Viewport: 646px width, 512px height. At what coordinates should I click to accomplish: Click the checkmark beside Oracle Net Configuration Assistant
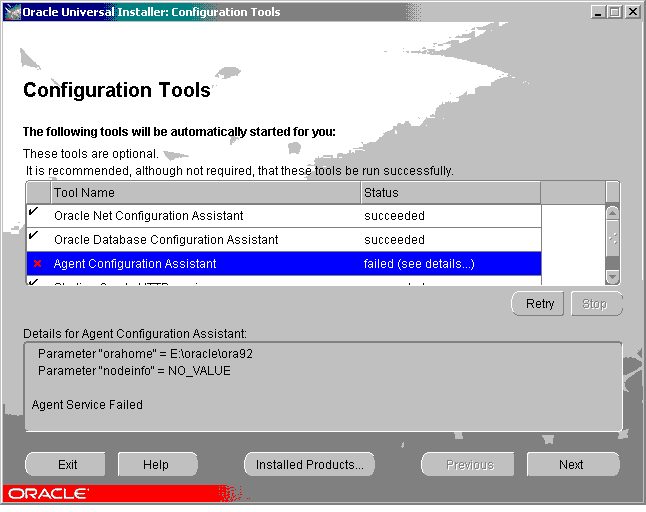pyautogui.click(x=35, y=212)
